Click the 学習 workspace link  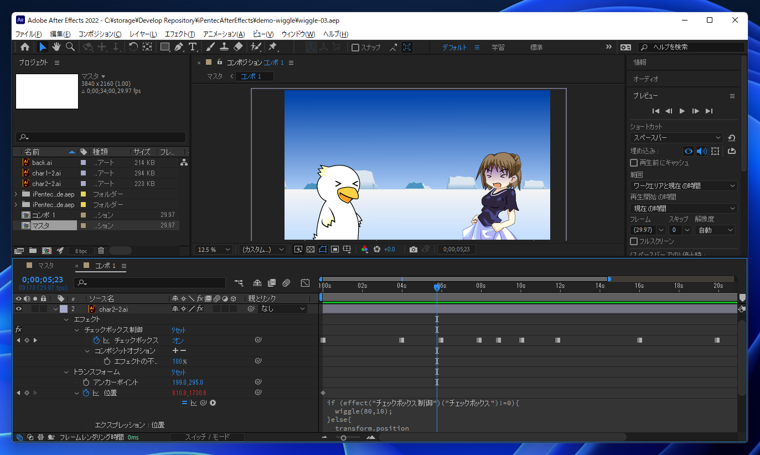498,47
